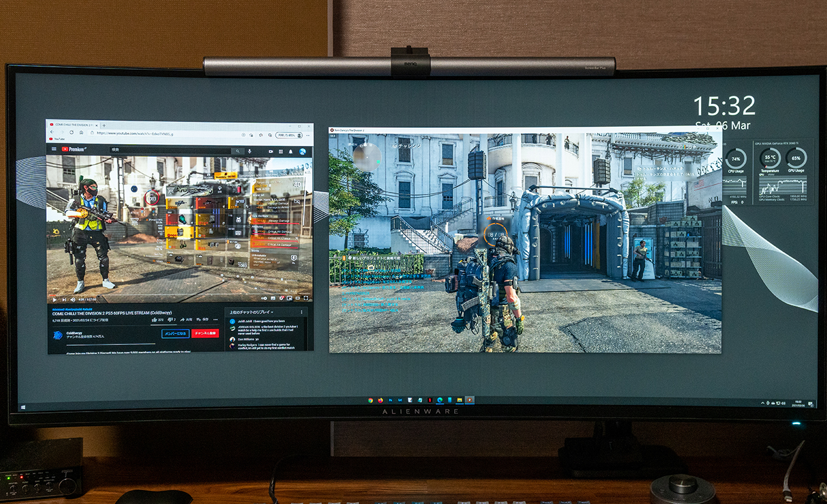Click the blue join membership button
The height and width of the screenshot is (504, 827).
[x=176, y=333]
